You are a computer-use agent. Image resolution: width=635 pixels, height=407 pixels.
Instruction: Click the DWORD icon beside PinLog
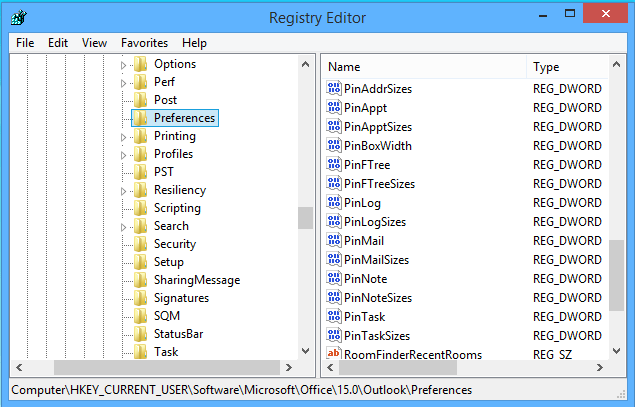(x=334, y=202)
